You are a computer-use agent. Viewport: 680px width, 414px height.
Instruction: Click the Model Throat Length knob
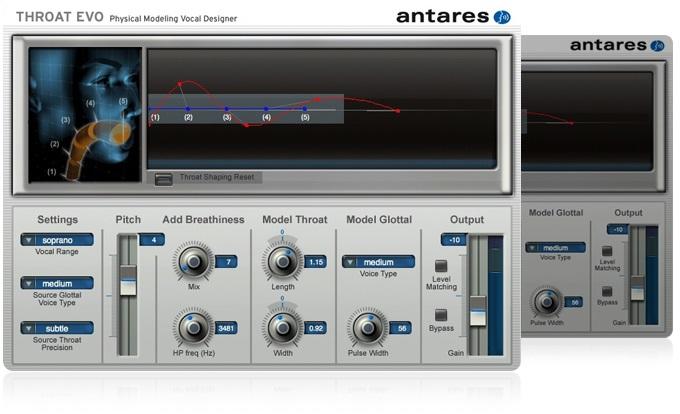(x=282, y=262)
